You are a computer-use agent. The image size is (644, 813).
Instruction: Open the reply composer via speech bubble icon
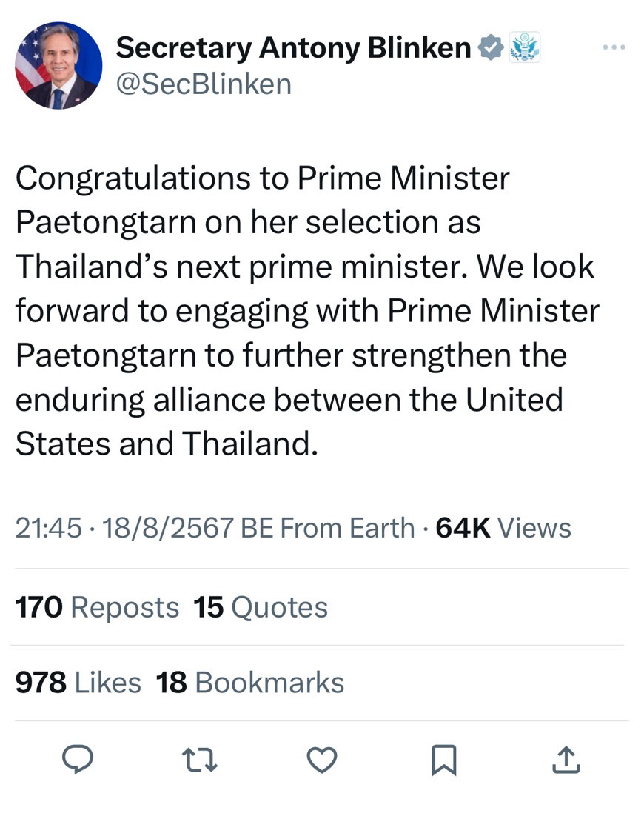pyautogui.click(x=77, y=759)
